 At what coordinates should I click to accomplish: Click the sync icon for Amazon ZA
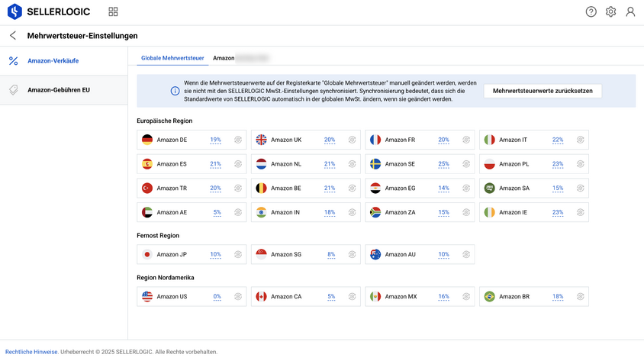coord(466,212)
